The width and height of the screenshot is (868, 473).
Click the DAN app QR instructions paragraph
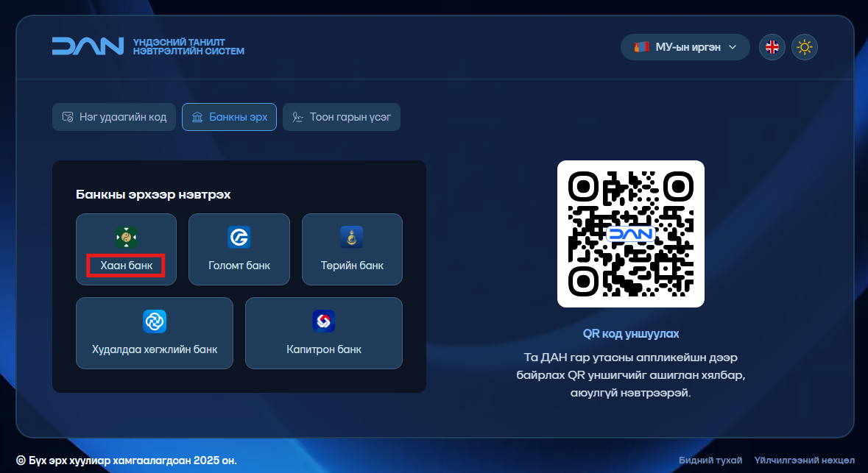coord(630,375)
